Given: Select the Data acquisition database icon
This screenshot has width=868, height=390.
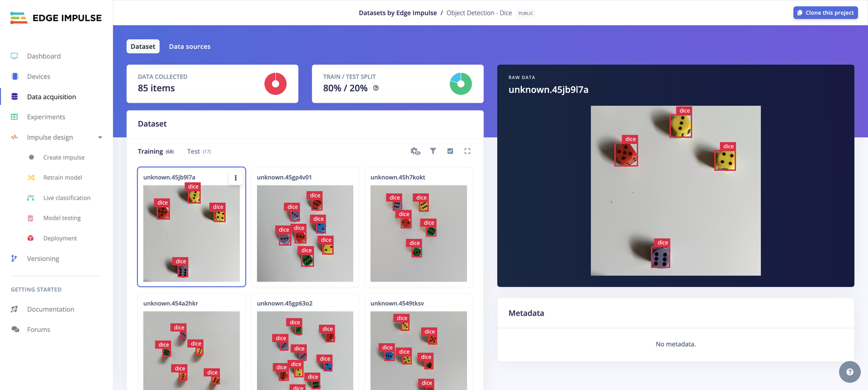Looking at the screenshot, I should pos(15,97).
